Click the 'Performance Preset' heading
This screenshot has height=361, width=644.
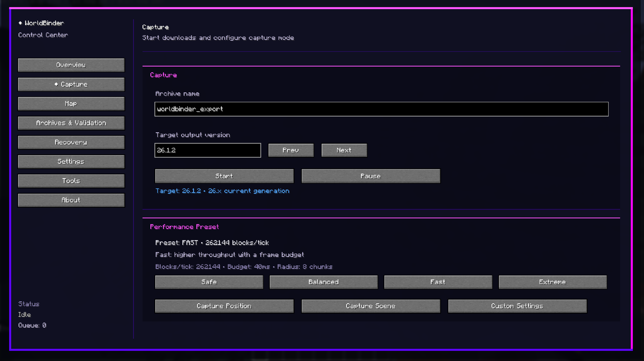tap(184, 227)
